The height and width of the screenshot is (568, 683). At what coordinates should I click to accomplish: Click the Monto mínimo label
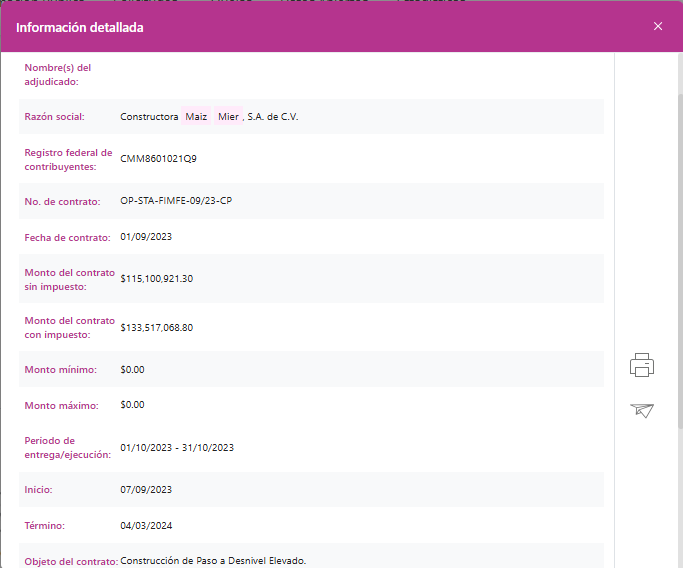click(x=60, y=370)
